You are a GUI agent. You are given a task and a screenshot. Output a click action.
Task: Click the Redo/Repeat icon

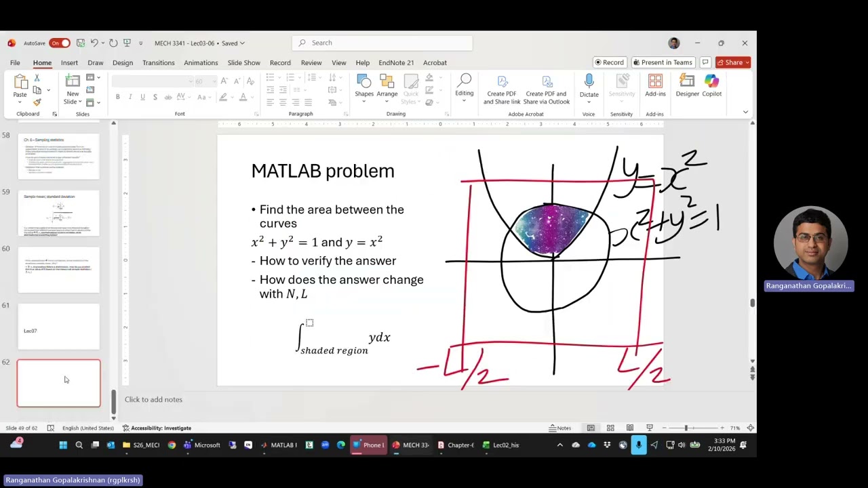(x=113, y=43)
